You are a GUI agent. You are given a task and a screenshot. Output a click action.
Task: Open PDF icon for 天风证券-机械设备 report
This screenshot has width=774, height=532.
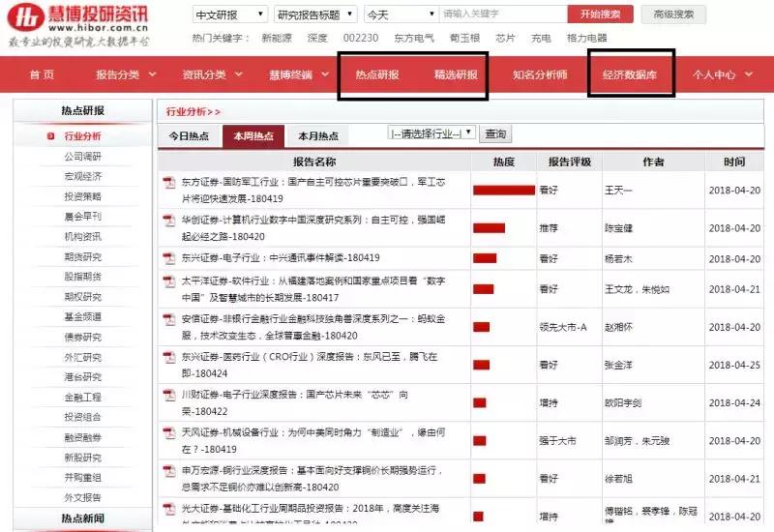(169, 432)
